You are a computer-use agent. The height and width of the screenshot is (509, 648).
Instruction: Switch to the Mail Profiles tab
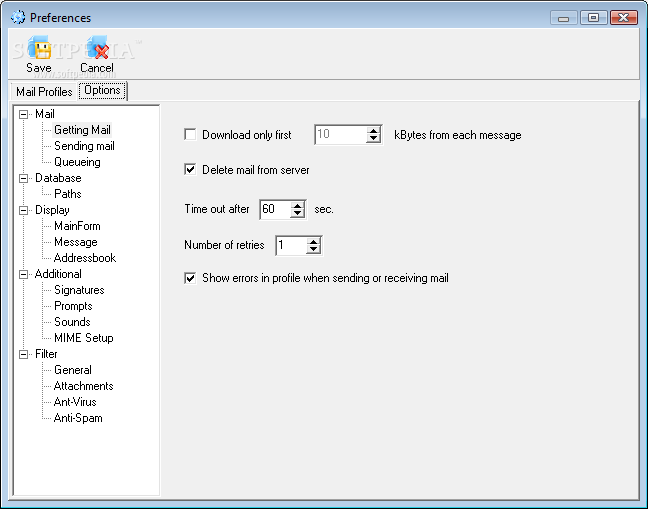coord(44,92)
